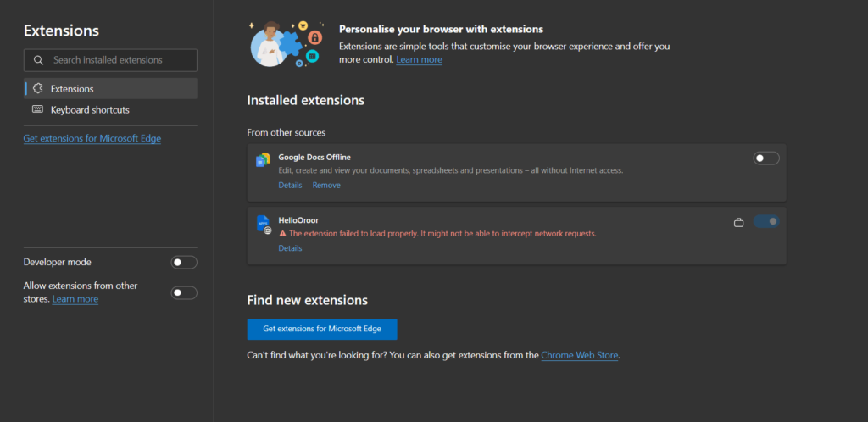This screenshot has height=422, width=868.
Task: Click the magnifier icon in the search box
Action: click(x=38, y=60)
